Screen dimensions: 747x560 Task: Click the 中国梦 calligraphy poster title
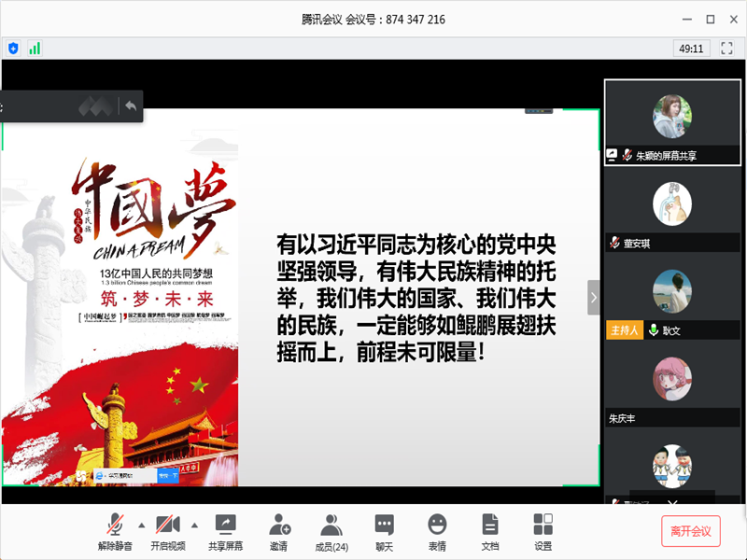[153, 208]
